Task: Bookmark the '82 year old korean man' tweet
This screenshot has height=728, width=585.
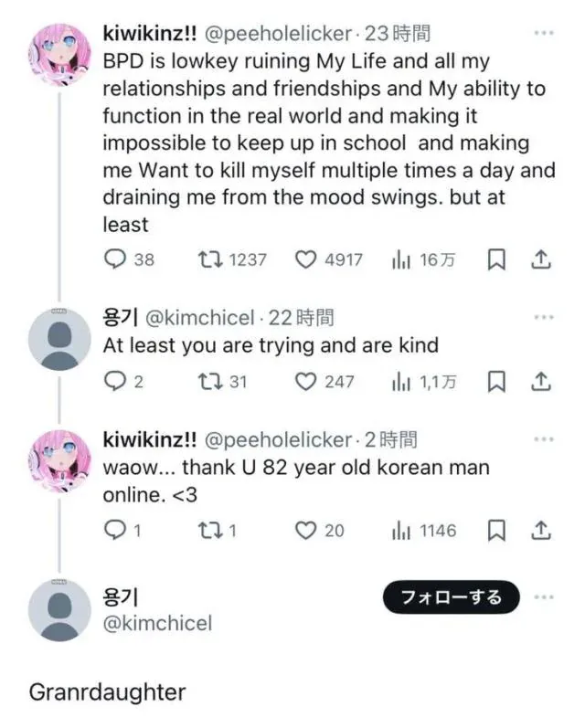Action: [x=496, y=530]
